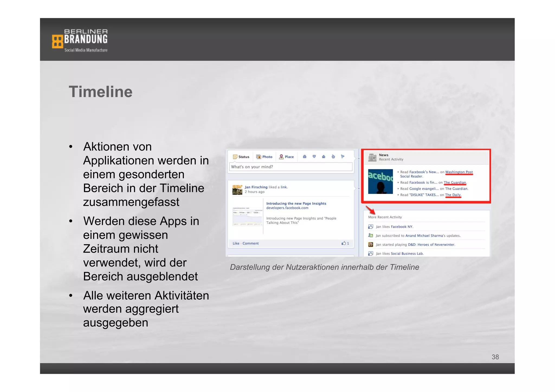Click the 'Timeline' slide heading
The height and width of the screenshot is (392, 555).
101,92
